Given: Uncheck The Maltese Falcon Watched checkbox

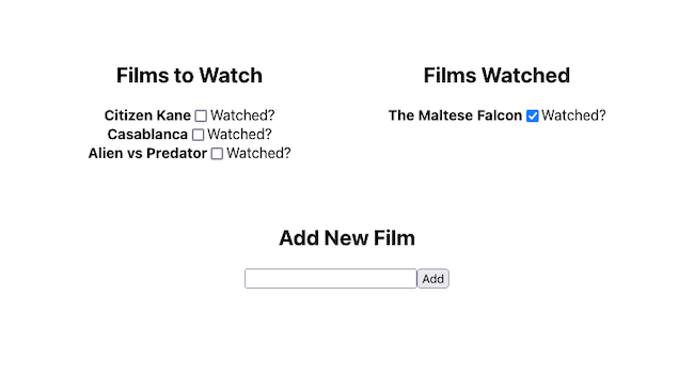Looking at the screenshot, I should pyautogui.click(x=532, y=116).
